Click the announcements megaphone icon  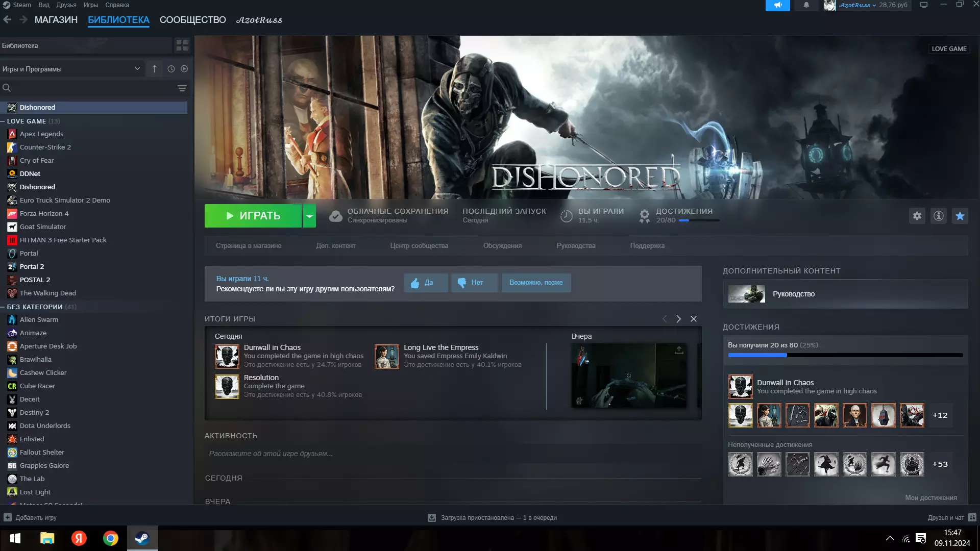pyautogui.click(x=777, y=5)
